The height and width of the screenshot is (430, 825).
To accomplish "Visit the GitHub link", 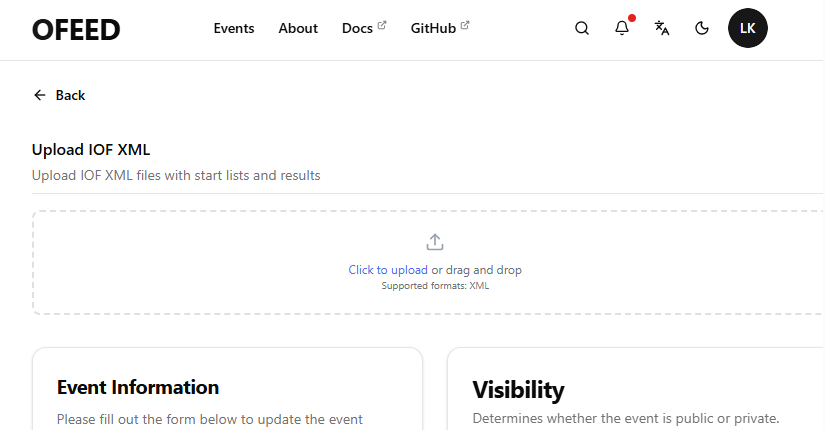I will 433,29.
